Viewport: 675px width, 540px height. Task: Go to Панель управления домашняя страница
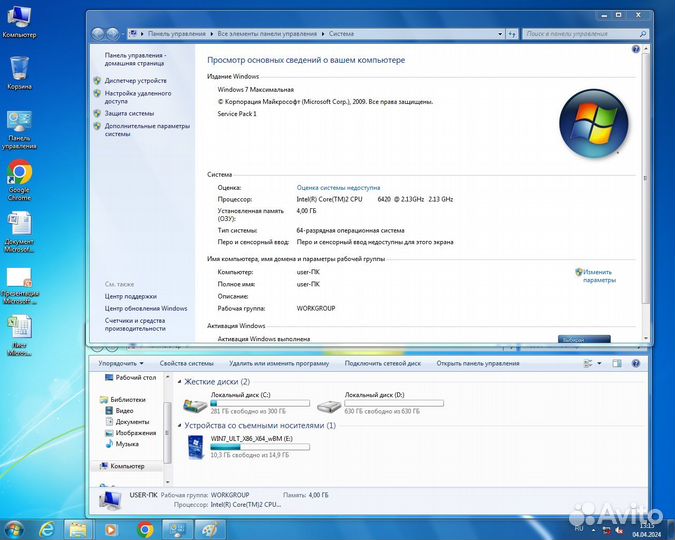coord(135,59)
